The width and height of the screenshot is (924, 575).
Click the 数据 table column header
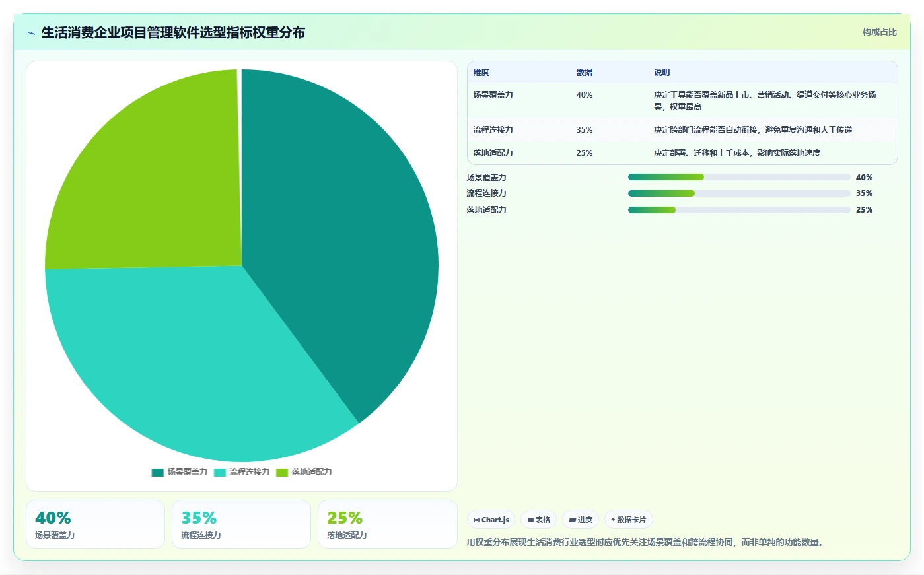[584, 73]
